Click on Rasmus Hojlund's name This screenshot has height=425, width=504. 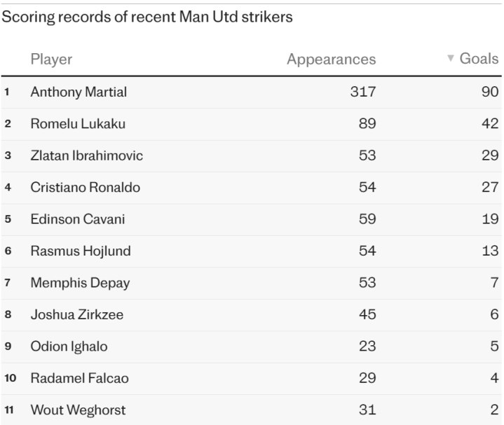pyautogui.click(x=81, y=251)
